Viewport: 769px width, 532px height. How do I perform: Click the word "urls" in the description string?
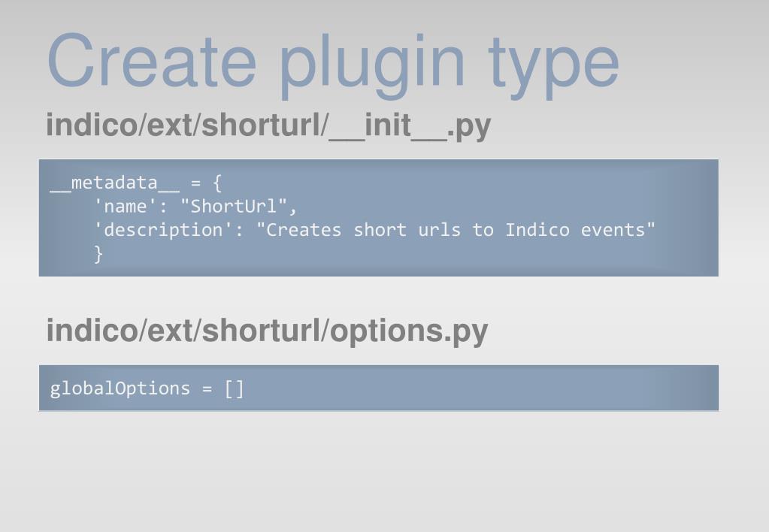[440, 230]
